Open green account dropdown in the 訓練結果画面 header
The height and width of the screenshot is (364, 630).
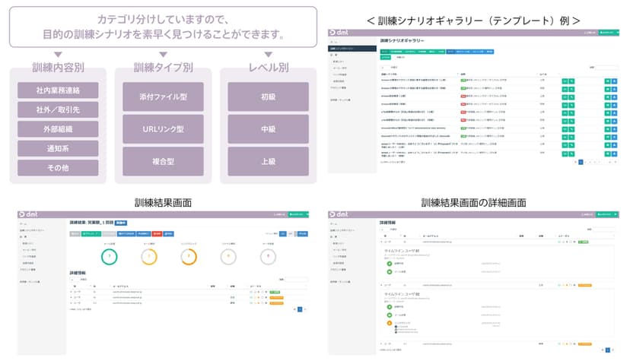[x=298, y=214]
